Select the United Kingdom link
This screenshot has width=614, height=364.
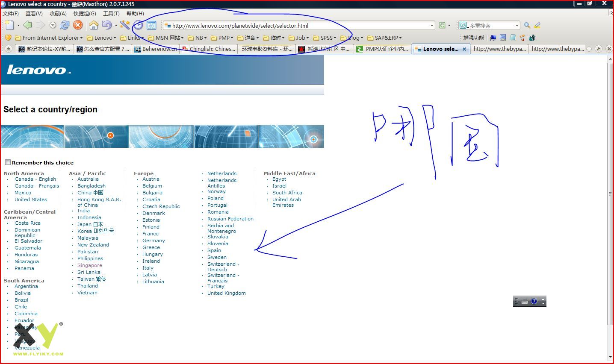227,293
